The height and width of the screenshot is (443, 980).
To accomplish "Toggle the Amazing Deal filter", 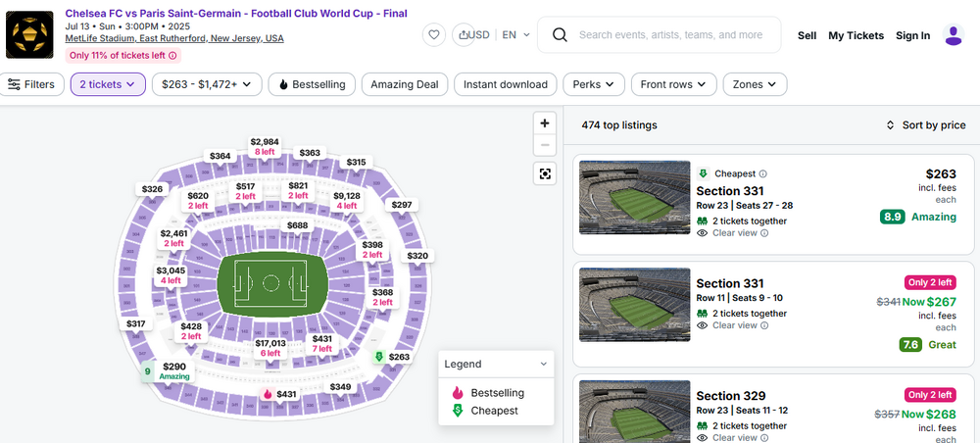I will click(404, 84).
